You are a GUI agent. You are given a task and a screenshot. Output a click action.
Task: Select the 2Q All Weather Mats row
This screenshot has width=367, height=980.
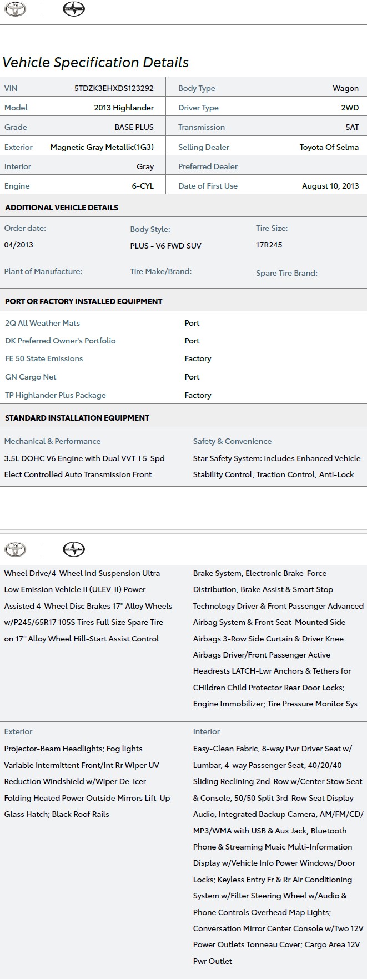[x=43, y=323]
